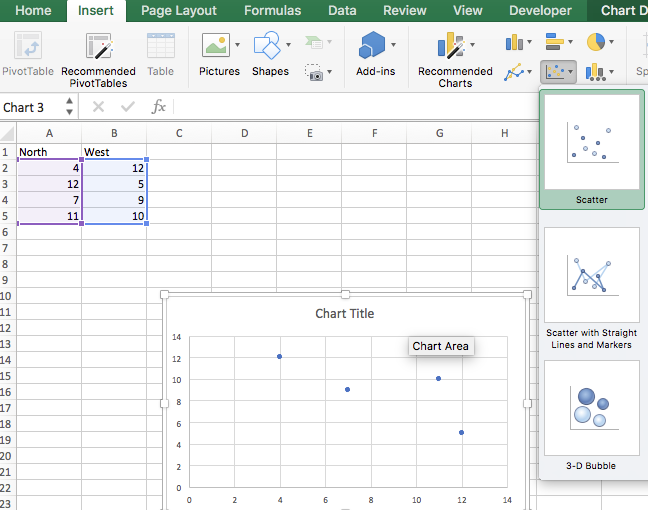Expand Pictures dropdown arrow

(238, 45)
